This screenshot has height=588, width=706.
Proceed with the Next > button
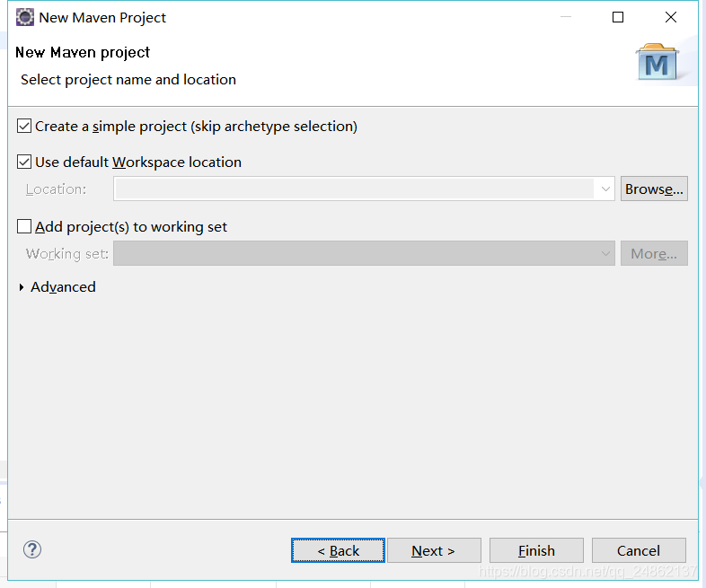[434, 550]
